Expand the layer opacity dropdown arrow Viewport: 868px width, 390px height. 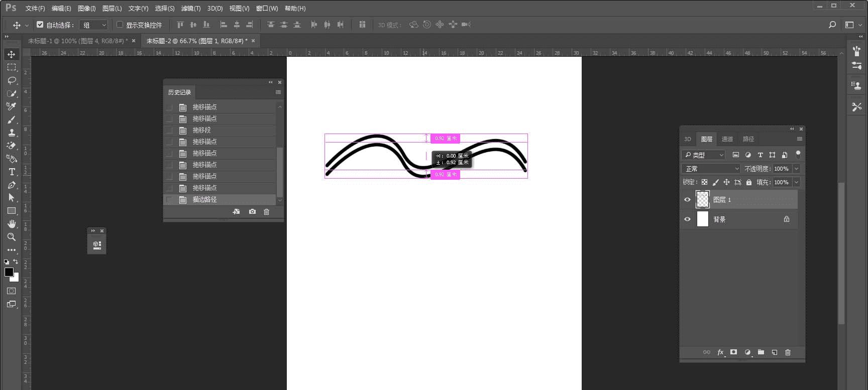pos(796,169)
